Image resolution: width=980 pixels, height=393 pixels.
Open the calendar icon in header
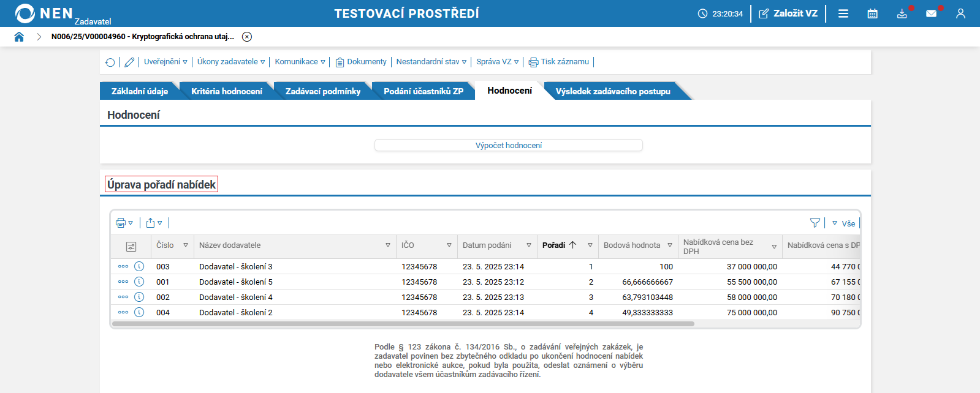(x=873, y=13)
